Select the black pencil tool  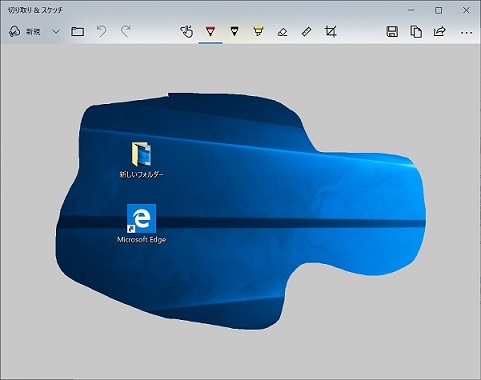234,32
